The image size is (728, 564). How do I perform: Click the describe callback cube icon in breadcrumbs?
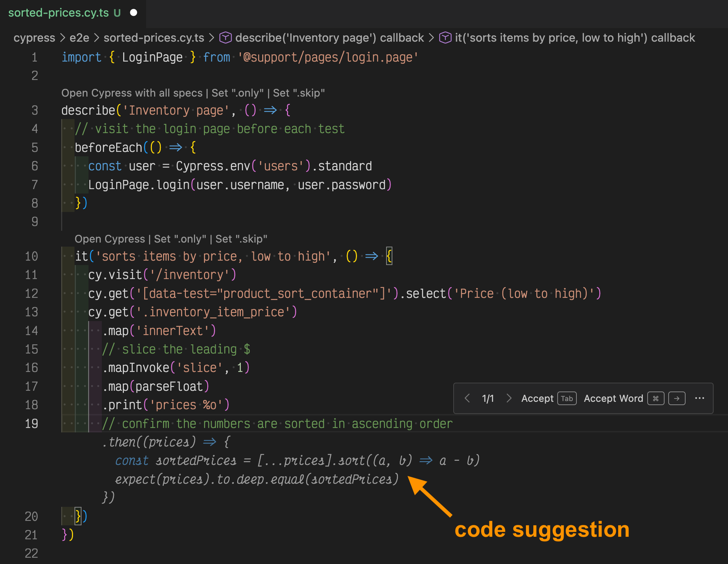pyautogui.click(x=225, y=38)
